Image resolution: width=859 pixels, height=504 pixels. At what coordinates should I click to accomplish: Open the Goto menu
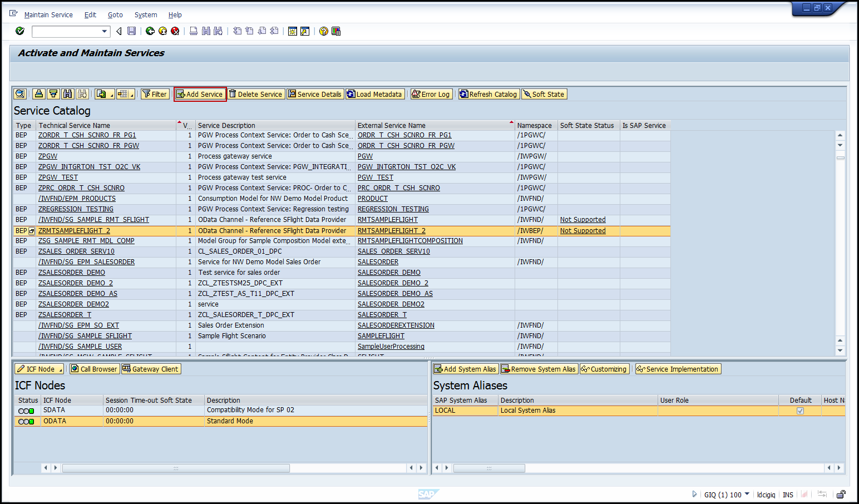(x=115, y=15)
